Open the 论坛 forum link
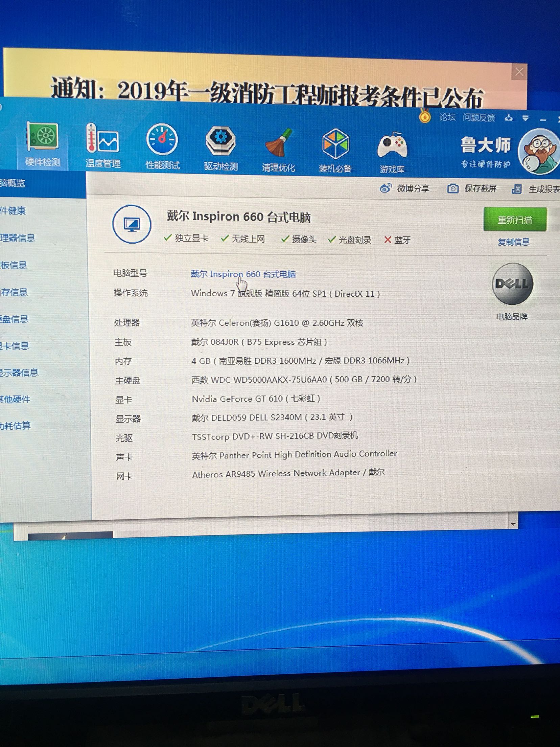This screenshot has height=747, width=560. point(447,117)
